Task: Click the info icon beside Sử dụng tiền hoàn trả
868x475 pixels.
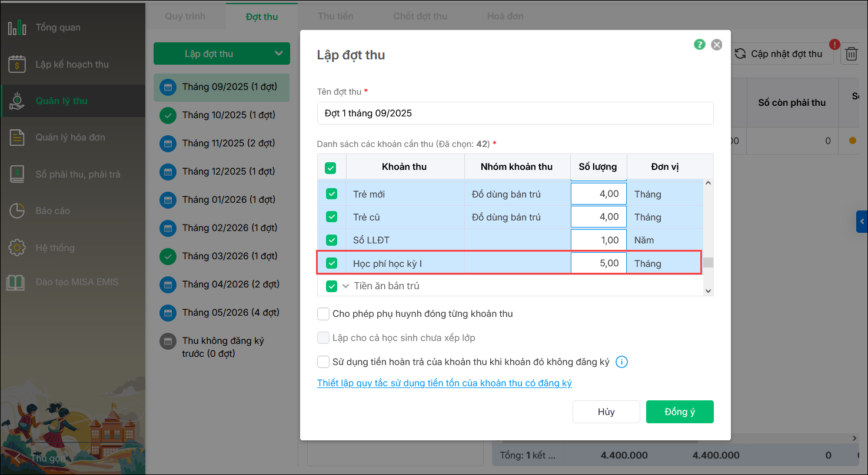Action: [621, 362]
